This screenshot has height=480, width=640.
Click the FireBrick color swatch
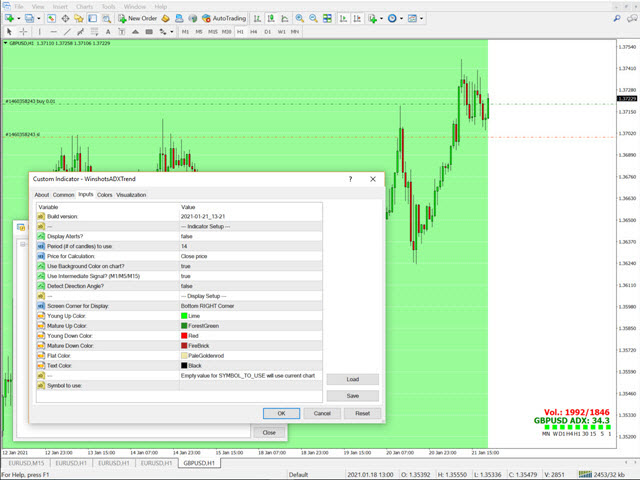pos(184,345)
